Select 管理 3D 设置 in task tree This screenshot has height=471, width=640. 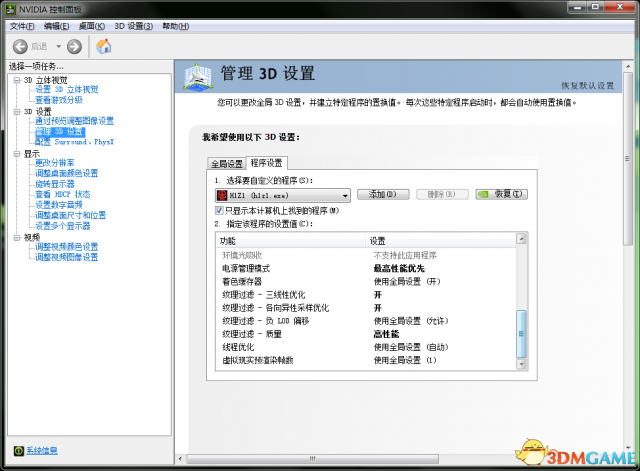60,131
